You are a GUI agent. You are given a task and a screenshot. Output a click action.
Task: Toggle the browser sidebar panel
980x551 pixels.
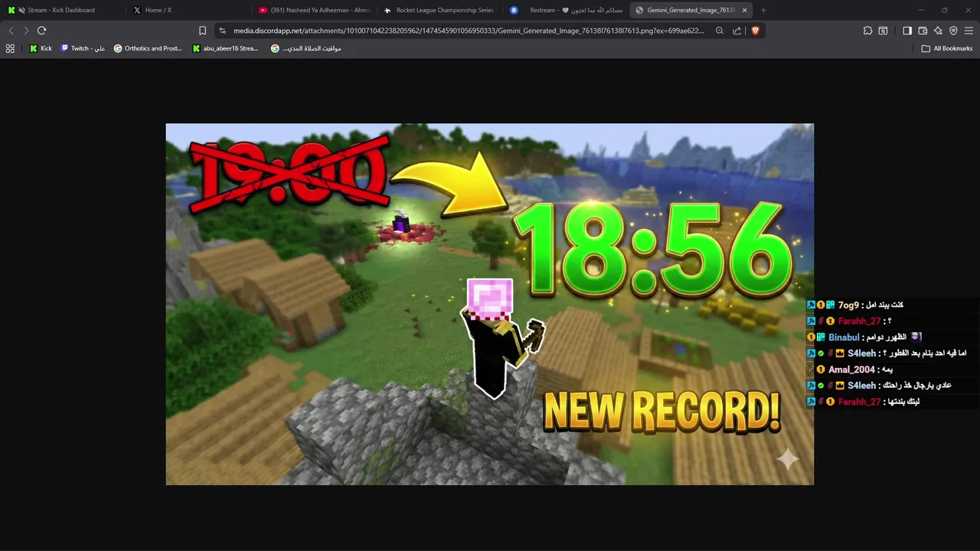pyautogui.click(x=907, y=31)
